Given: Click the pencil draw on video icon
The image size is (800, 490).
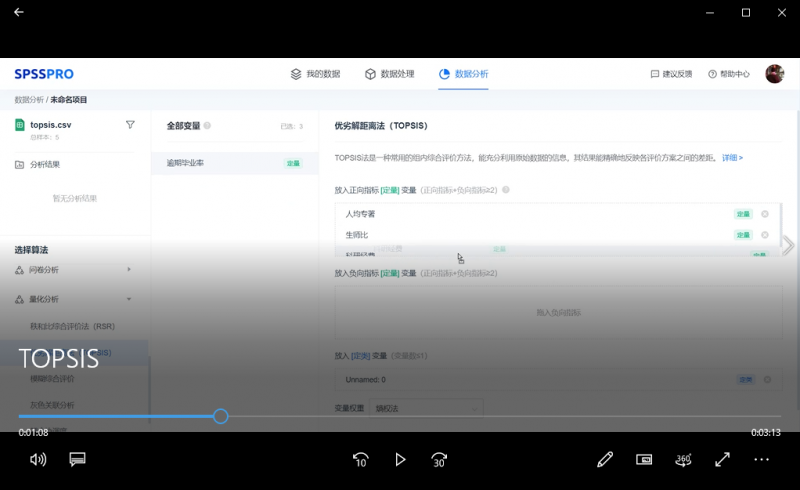Looking at the screenshot, I should point(605,460).
